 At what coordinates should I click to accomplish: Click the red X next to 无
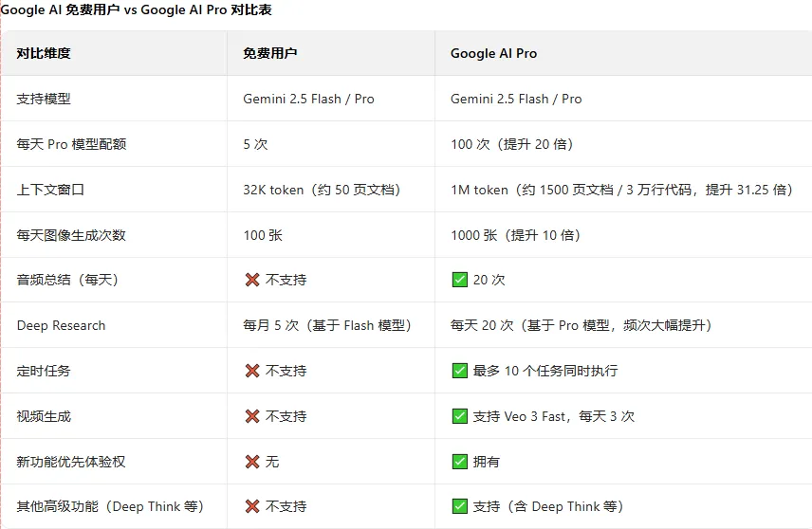pyautogui.click(x=251, y=462)
